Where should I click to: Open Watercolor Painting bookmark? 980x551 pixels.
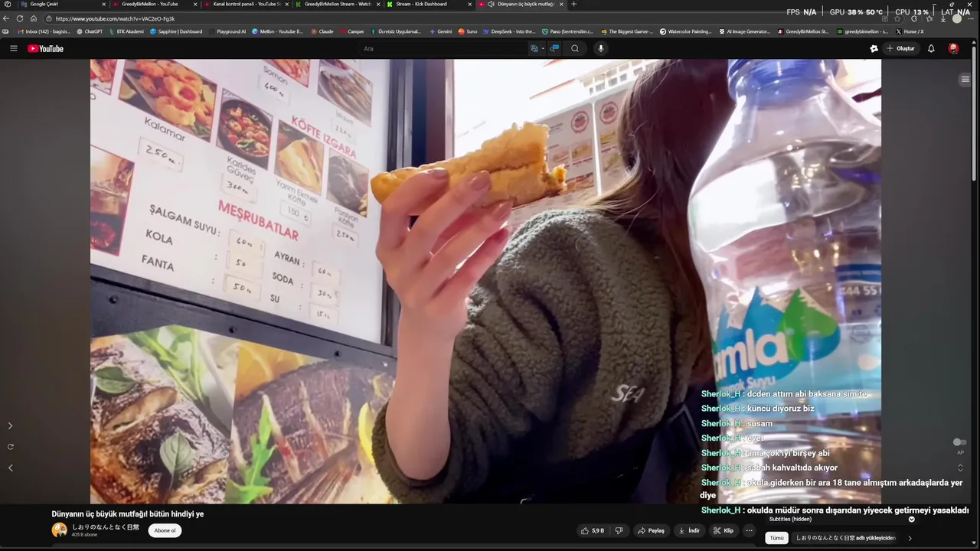pyautogui.click(x=686, y=31)
